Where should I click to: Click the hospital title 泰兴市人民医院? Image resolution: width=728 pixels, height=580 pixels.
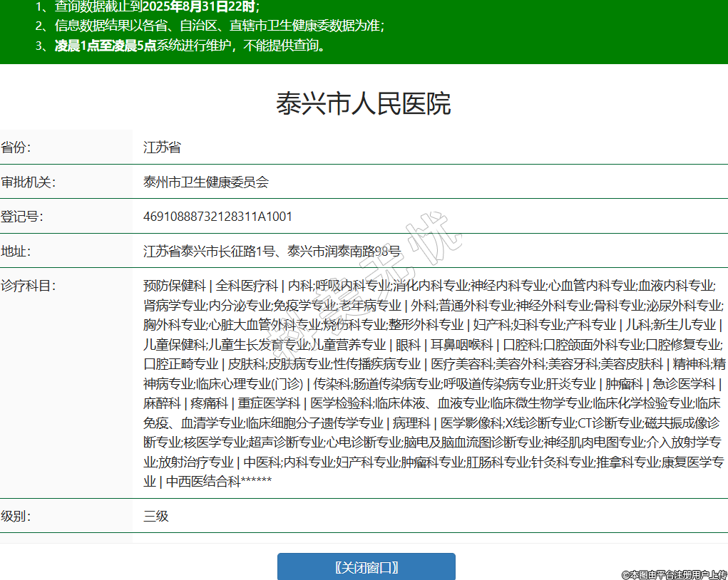point(364,104)
